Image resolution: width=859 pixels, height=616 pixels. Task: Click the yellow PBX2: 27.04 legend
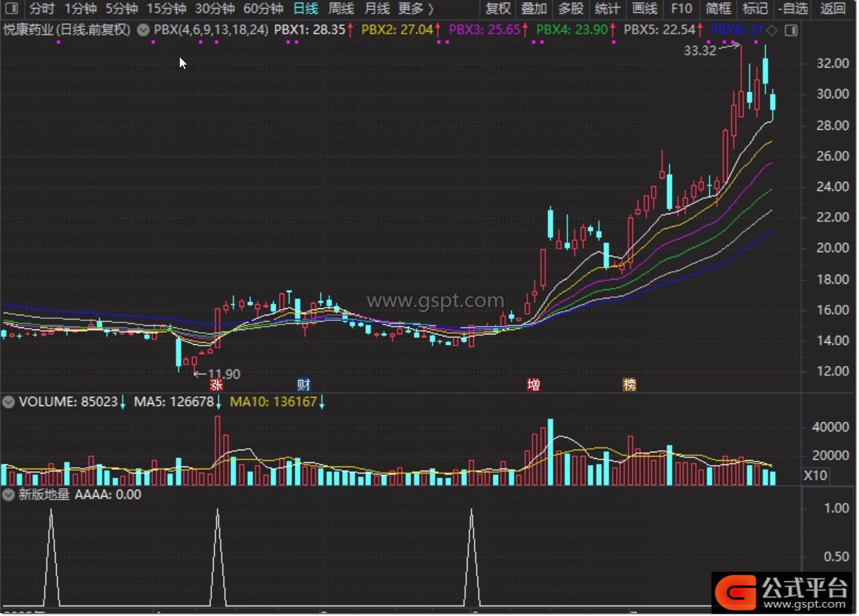pos(397,30)
